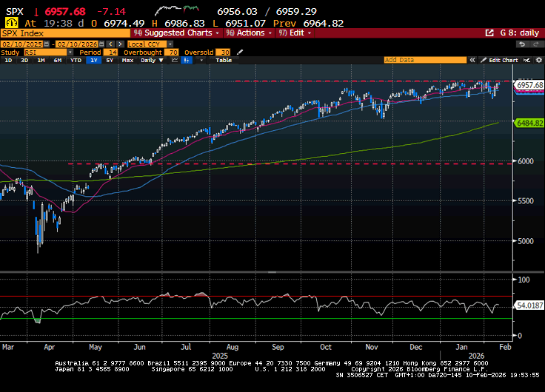Click the Edit Chart button
Viewport: 545px width, 392px height.
coord(500,60)
